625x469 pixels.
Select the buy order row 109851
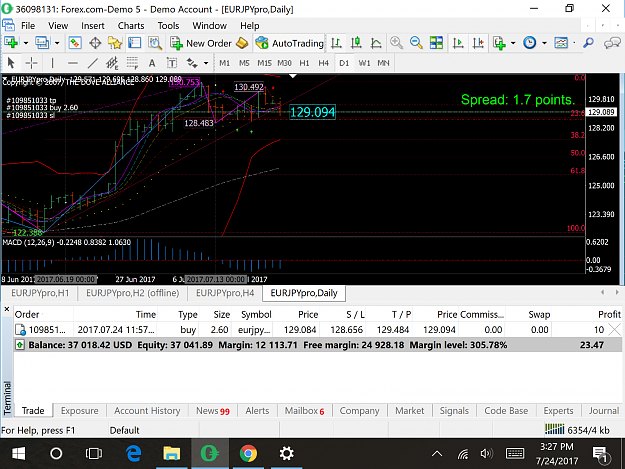[317, 330]
